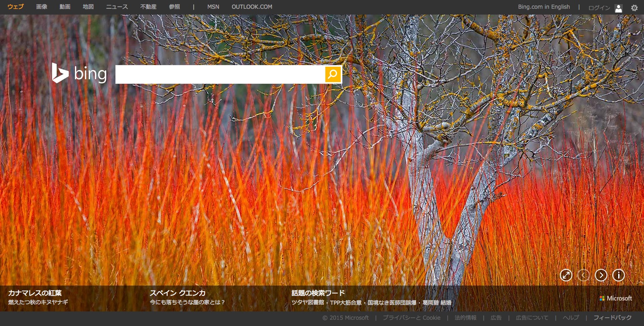The width and height of the screenshot is (644, 326).
Task: Focus the Bing search text box
Action: pyautogui.click(x=220, y=74)
